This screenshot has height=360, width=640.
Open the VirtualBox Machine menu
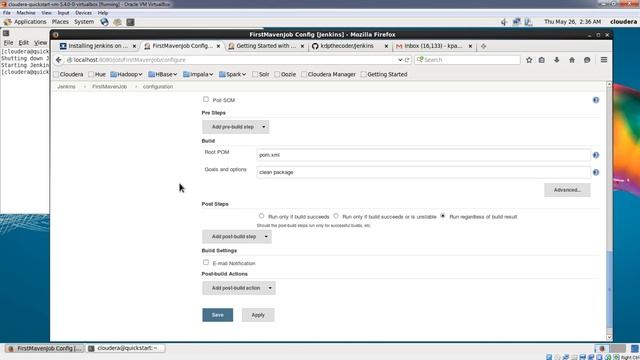pos(26,13)
